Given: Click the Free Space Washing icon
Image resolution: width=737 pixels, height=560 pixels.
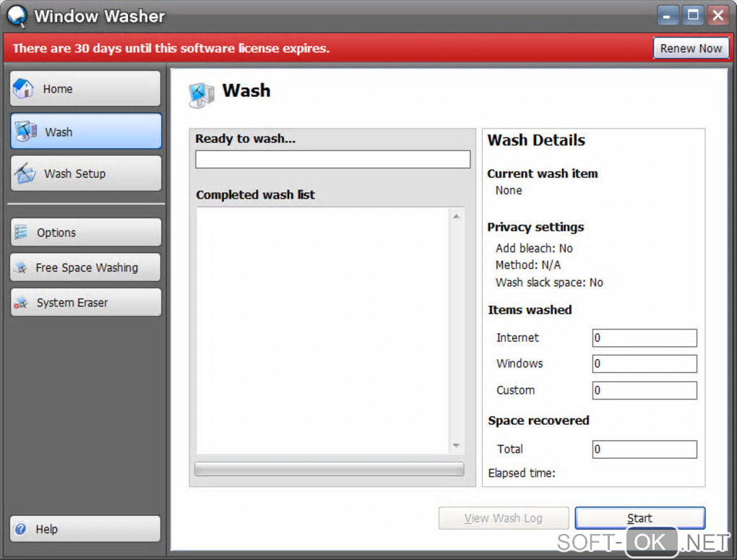Looking at the screenshot, I should (21, 267).
